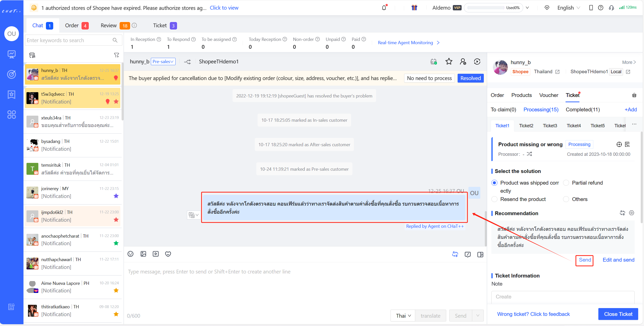Open the Voucher tab in customer panel
Image resolution: width=644 pixels, height=326 pixels.
(549, 95)
